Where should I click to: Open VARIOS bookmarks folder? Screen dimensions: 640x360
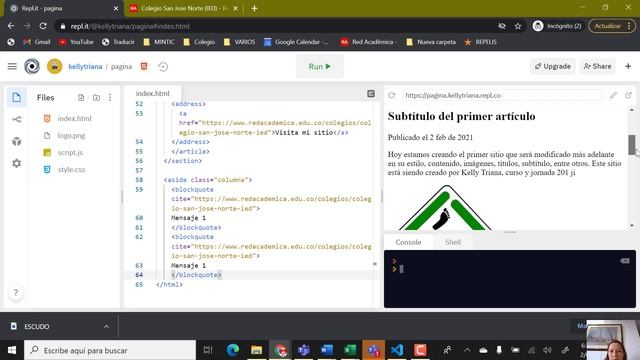click(240, 42)
